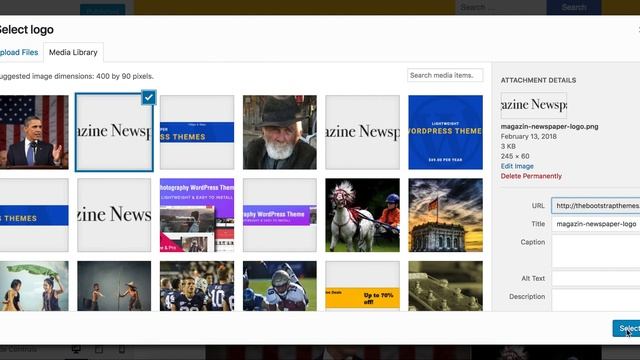
Task: Pick the unchecked logo right of old man photo
Action: [x=362, y=132]
